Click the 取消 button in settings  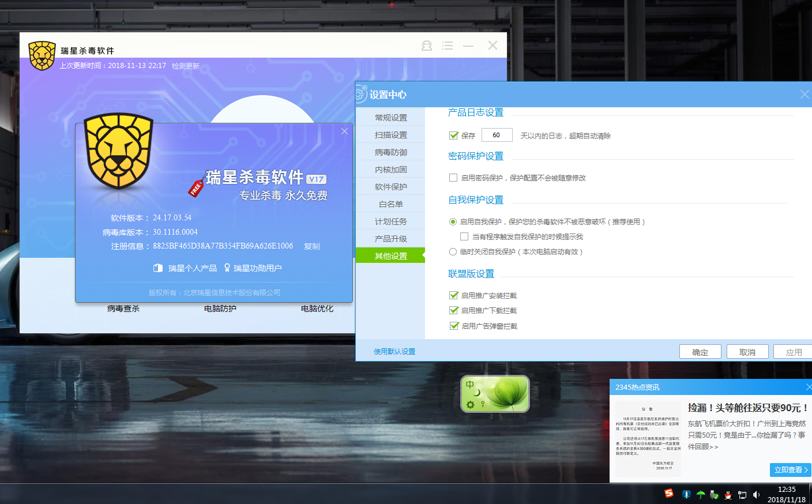[747, 352]
